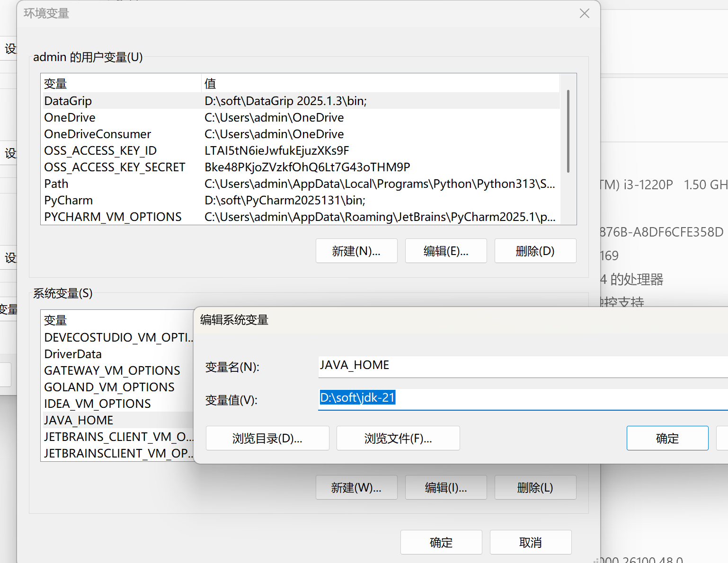Image resolution: width=728 pixels, height=563 pixels.
Task: Click the variable name field JAVA_HOME
Action: 521,366
